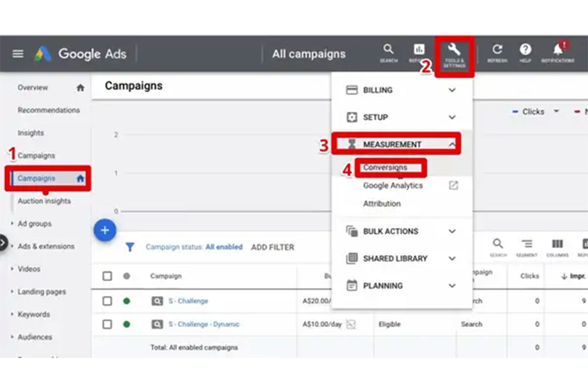Click the home icon beside Overview
The image size is (588, 392).
(x=80, y=88)
